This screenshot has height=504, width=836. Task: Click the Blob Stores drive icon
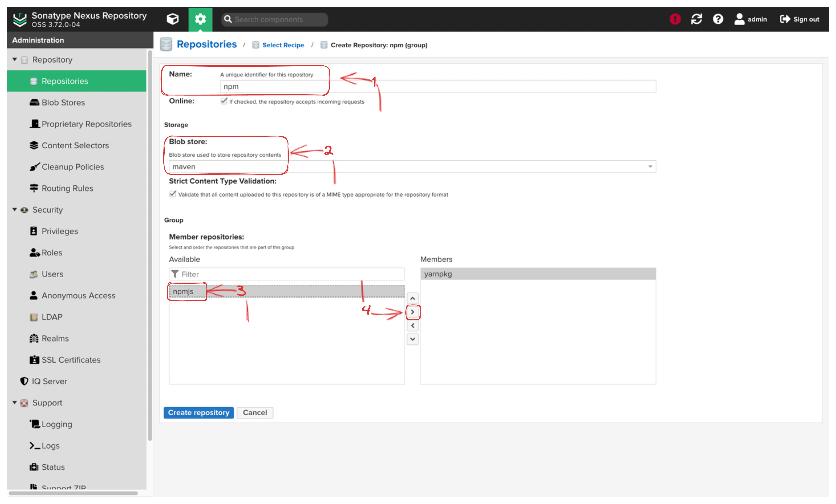[x=34, y=102]
